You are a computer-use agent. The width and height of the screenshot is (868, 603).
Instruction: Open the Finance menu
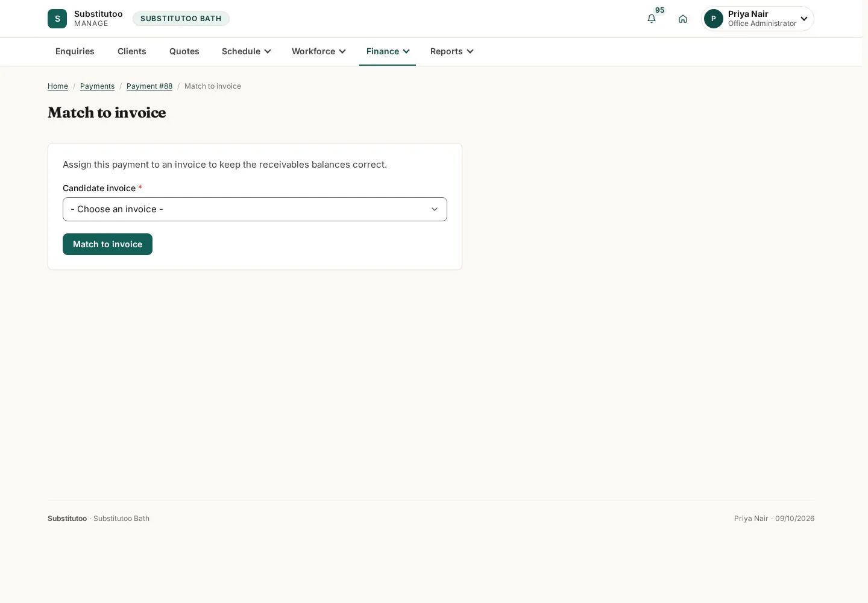pyautogui.click(x=388, y=51)
